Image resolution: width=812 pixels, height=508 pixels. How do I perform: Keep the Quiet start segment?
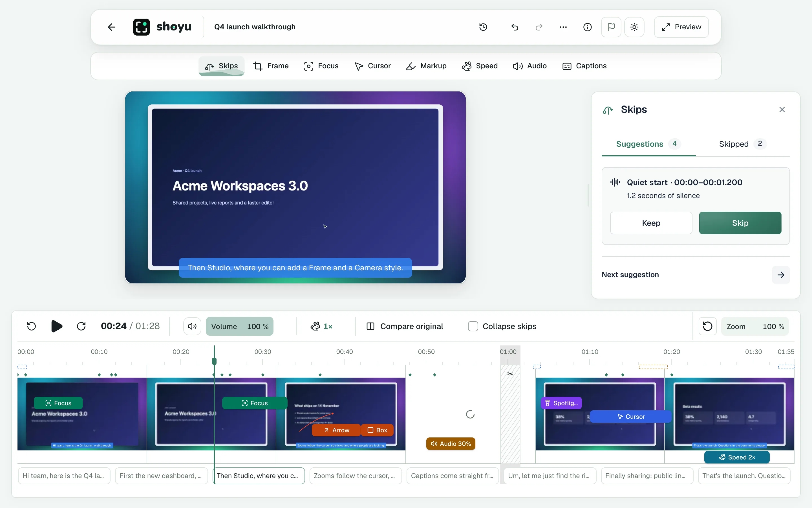point(651,223)
